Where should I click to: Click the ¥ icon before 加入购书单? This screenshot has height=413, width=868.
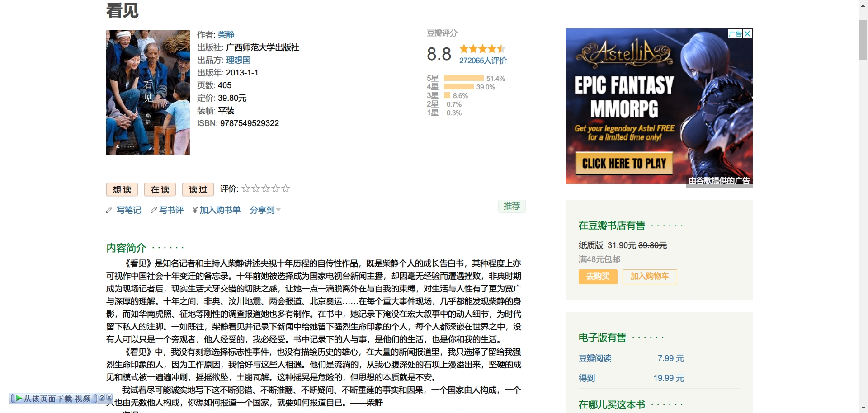coord(195,210)
